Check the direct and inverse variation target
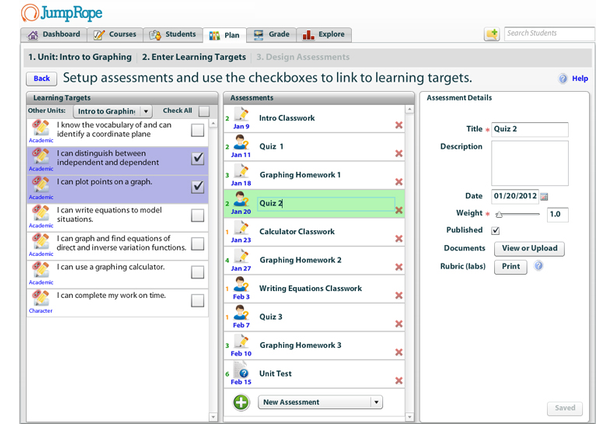 [197, 244]
